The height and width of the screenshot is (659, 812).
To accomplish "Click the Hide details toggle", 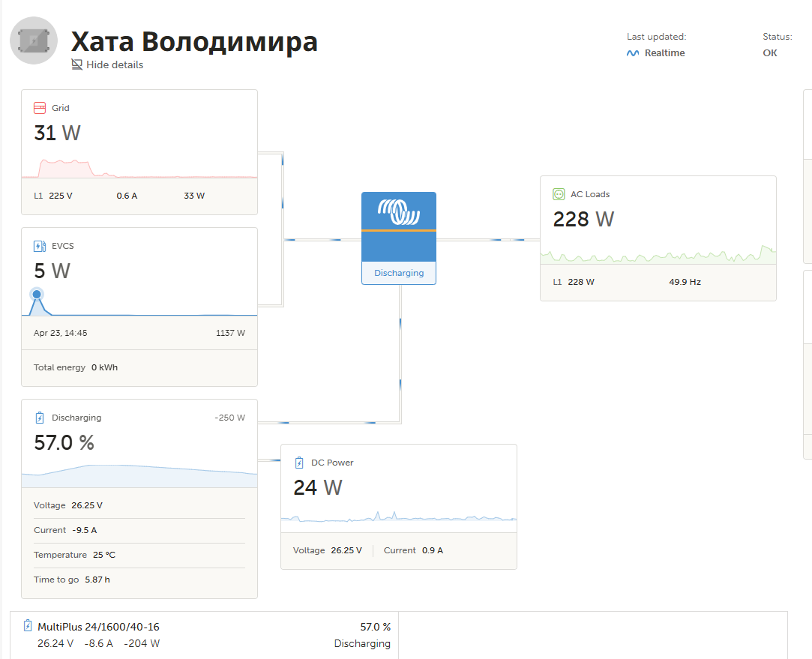I will tap(107, 64).
